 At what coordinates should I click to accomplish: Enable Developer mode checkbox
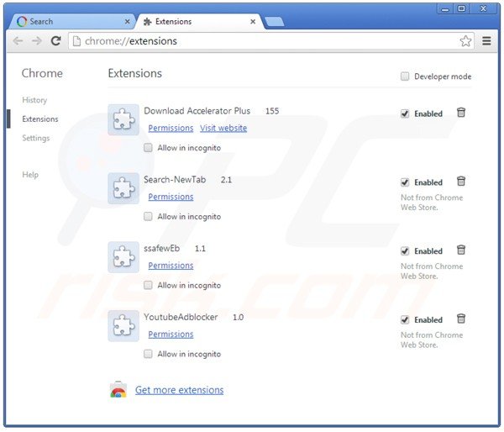click(405, 76)
